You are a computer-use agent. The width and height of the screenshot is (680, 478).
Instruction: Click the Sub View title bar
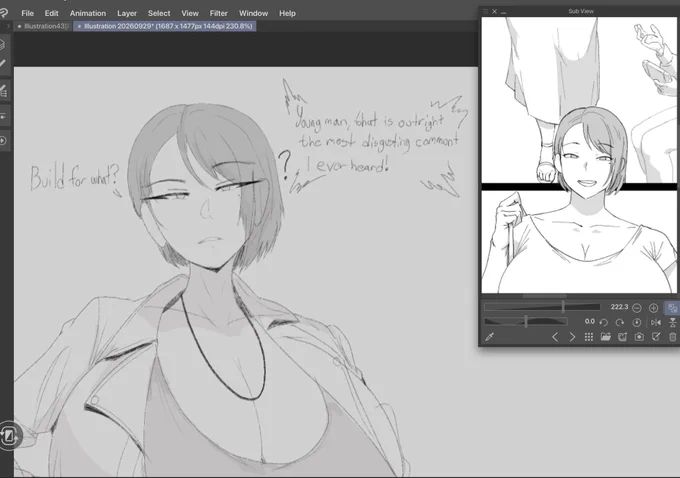tap(581, 11)
